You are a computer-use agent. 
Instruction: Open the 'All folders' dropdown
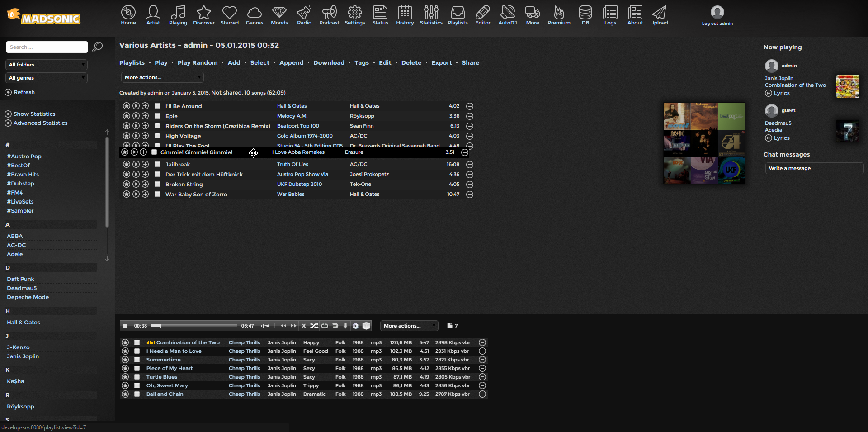click(x=47, y=65)
